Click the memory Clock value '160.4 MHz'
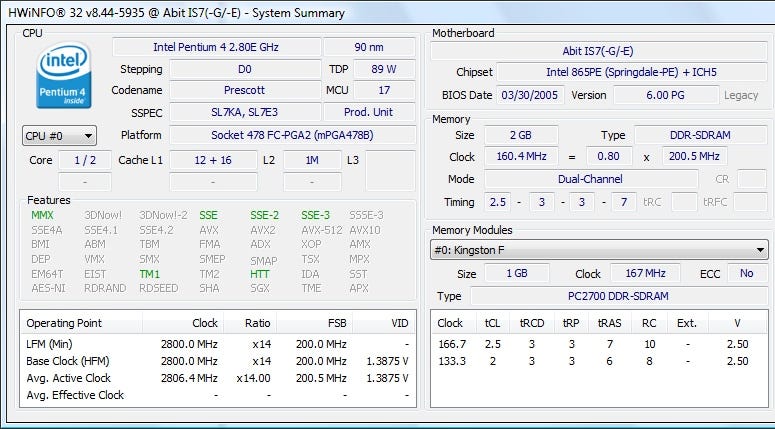The height and width of the screenshot is (429, 775). pyautogui.click(x=520, y=156)
